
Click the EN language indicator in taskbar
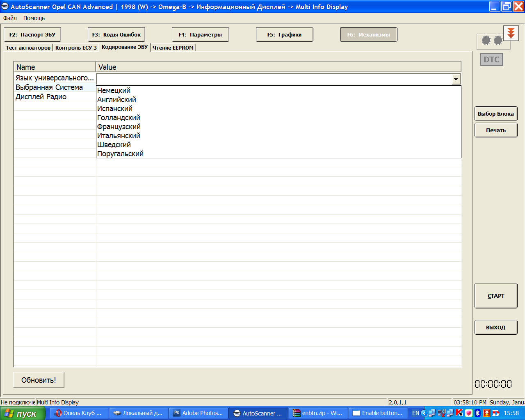point(415,413)
